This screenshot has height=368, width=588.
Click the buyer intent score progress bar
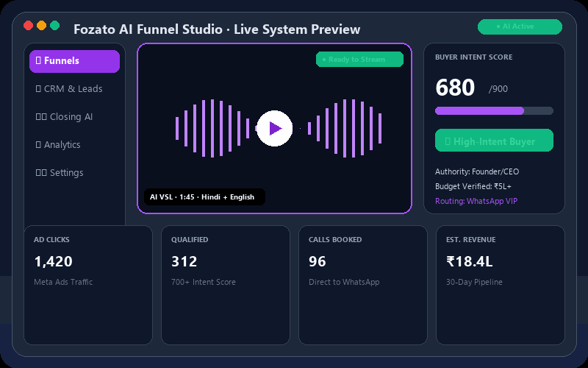point(494,111)
